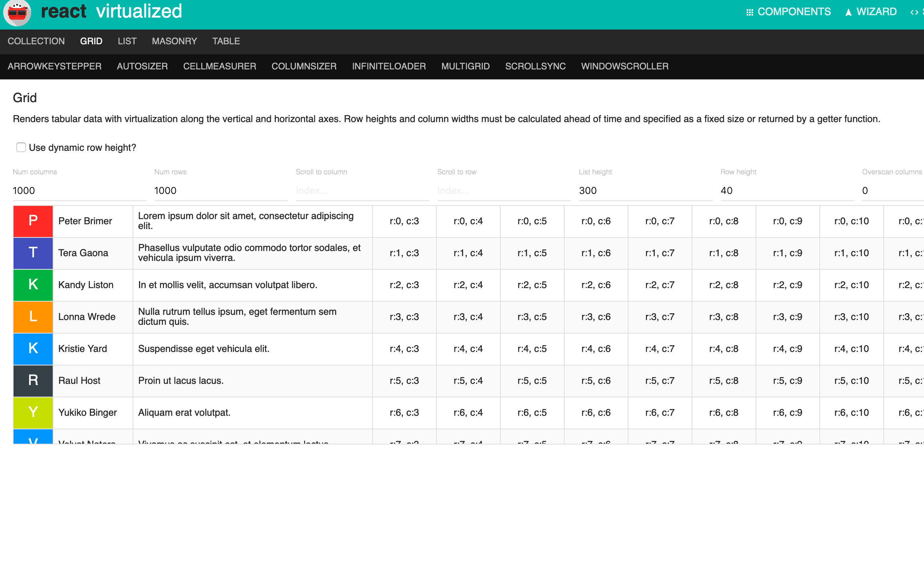Click the yellow-green Y avatar tile

33,413
